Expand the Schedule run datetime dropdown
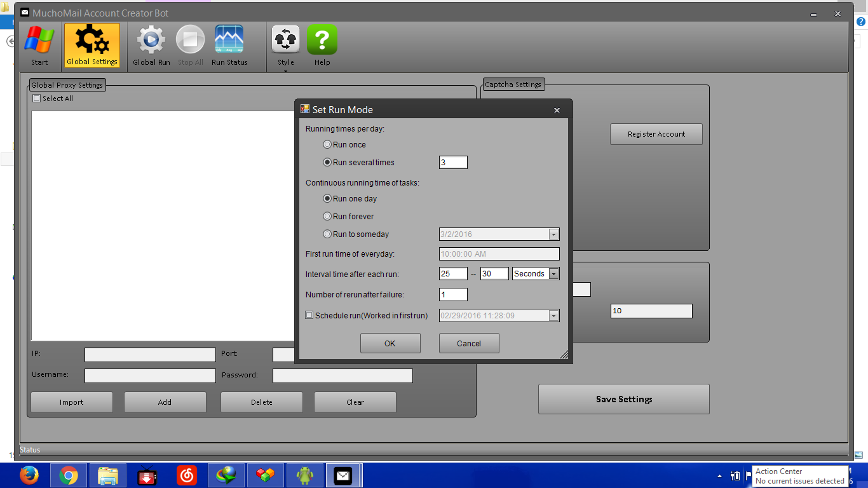 pyautogui.click(x=553, y=316)
